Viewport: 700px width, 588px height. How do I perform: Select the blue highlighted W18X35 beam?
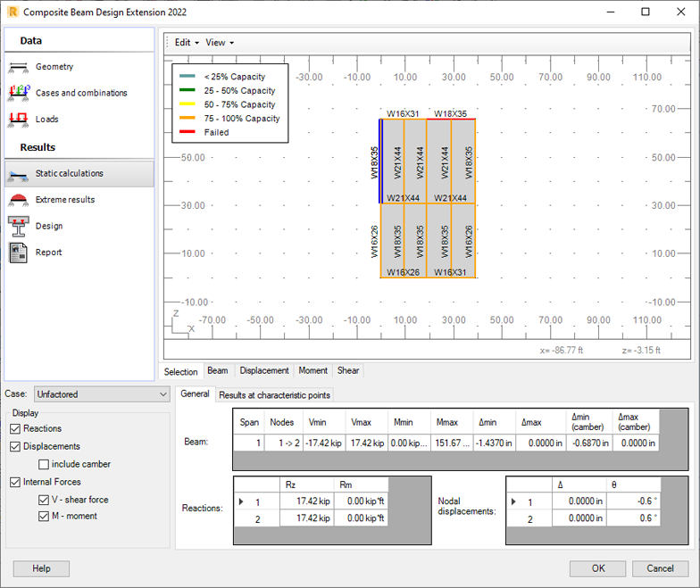tap(380, 161)
